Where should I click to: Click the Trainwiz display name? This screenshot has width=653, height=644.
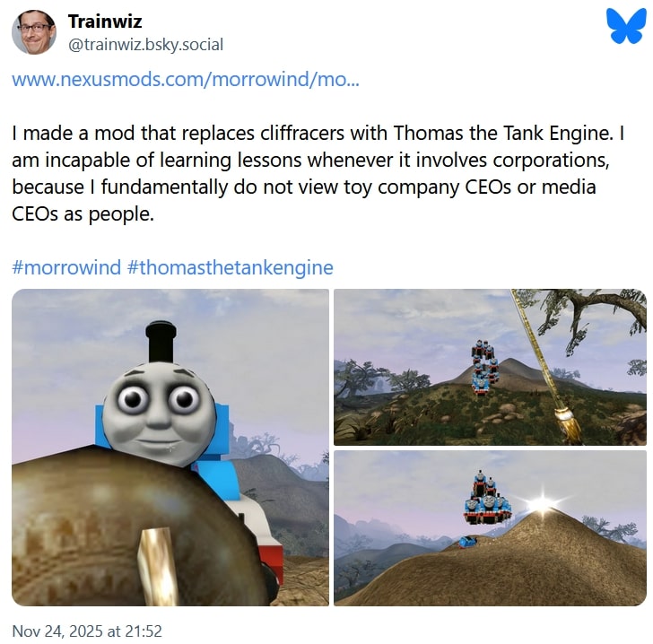[105, 22]
